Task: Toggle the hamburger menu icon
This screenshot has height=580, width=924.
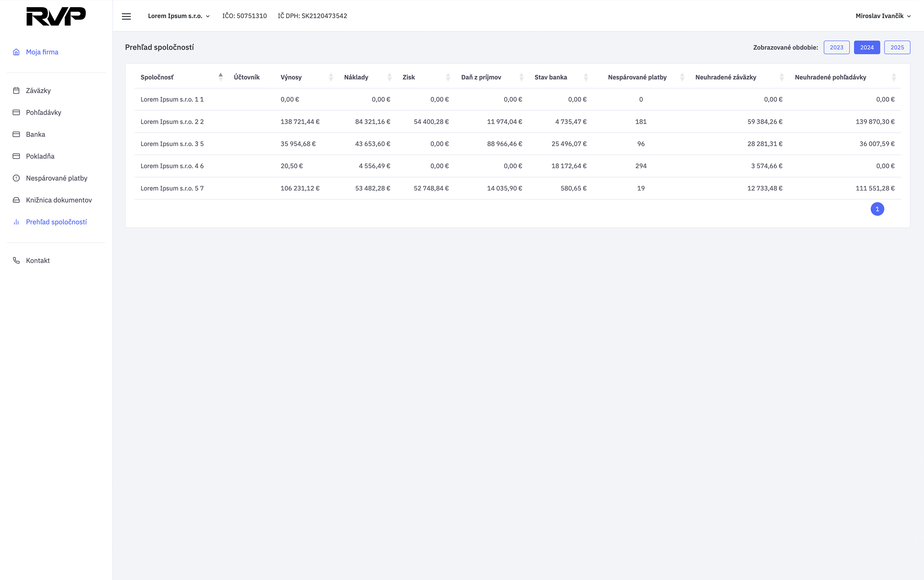Action: pyautogui.click(x=126, y=17)
